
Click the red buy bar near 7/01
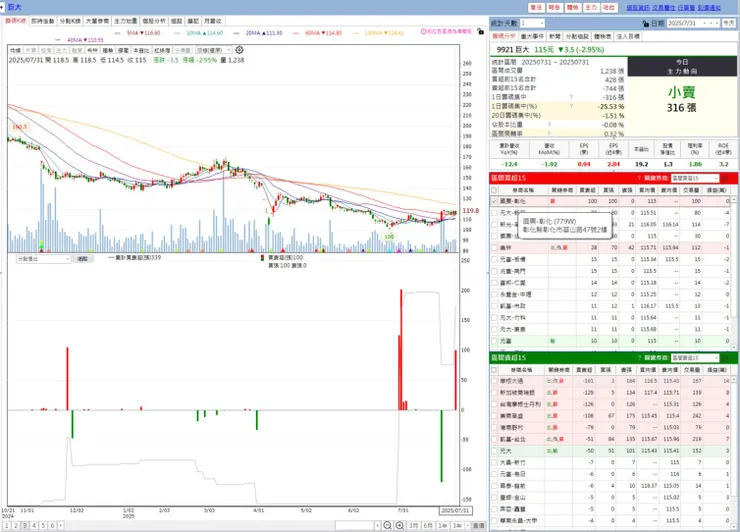pyautogui.click(x=401, y=350)
